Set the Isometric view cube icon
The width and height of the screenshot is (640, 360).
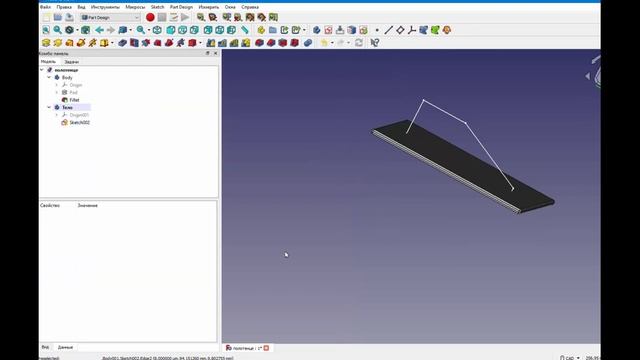point(157,30)
